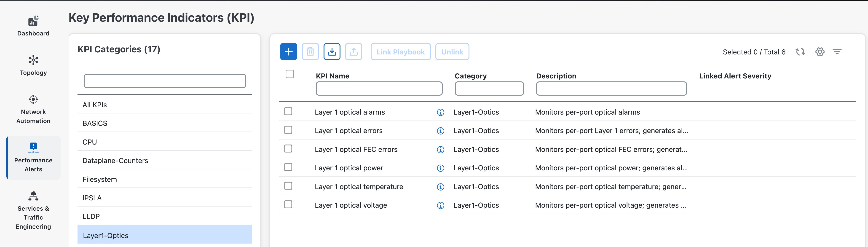Click the KPI Categories search box
Image resolution: width=868 pixels, height=247 pixels.
coord(165,81)
